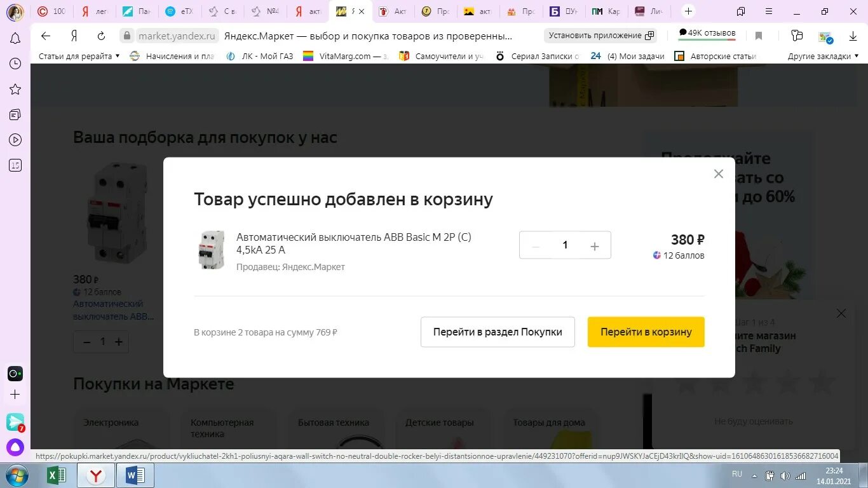Open Excel from taskbar
This screenshot has height=488, width=868.
[57, 475]
